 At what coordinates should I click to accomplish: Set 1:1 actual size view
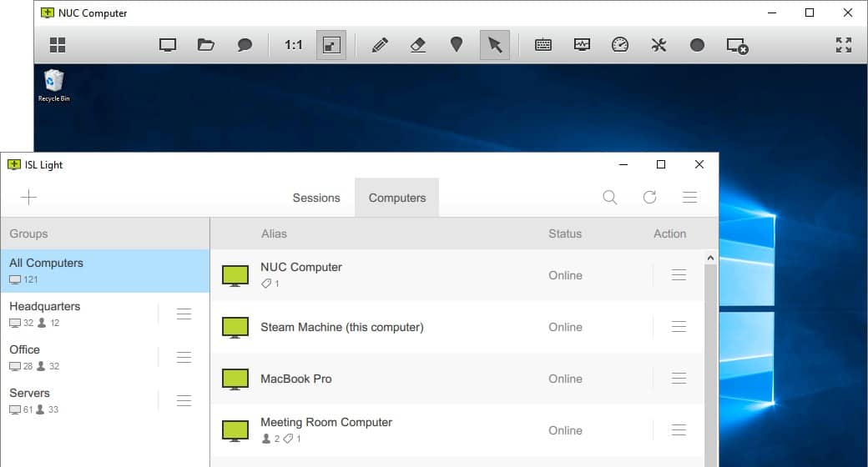(x=294, y=45)
